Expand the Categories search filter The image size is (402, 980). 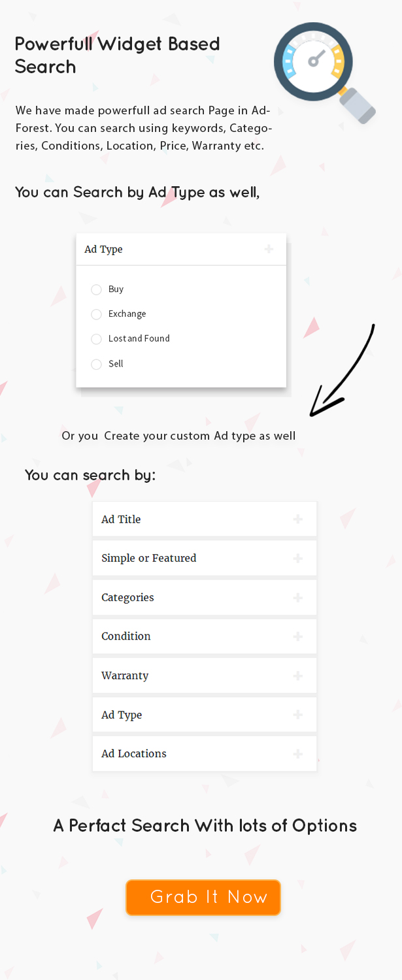[205, 598]
